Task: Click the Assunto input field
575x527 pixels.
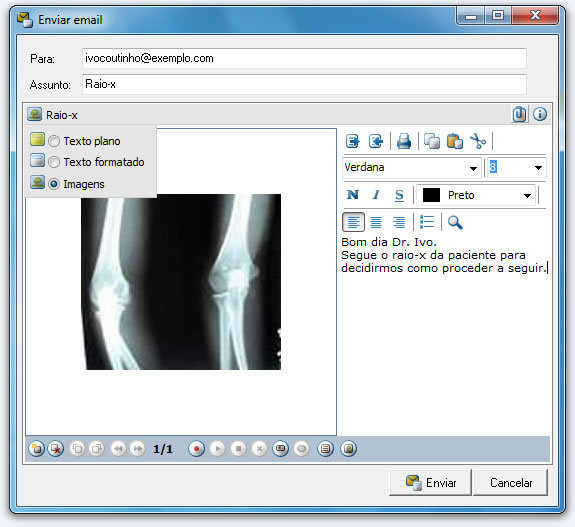Action: coord(304,84)
